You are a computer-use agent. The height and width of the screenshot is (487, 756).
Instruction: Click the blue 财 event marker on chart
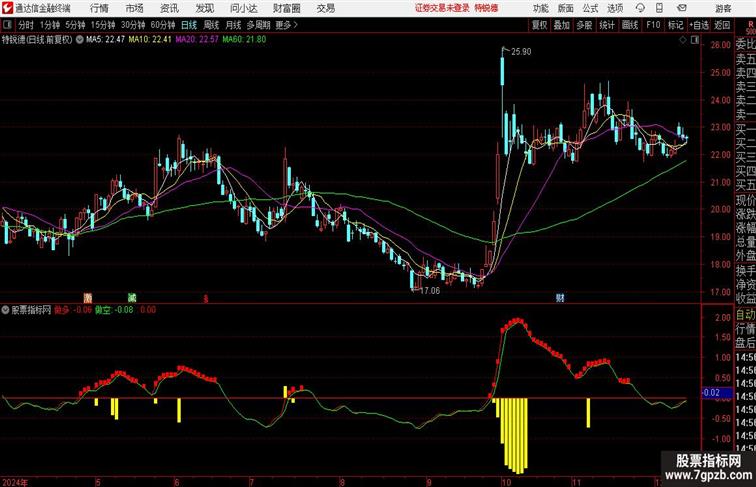pyautogui.click(x=560, y=298)
